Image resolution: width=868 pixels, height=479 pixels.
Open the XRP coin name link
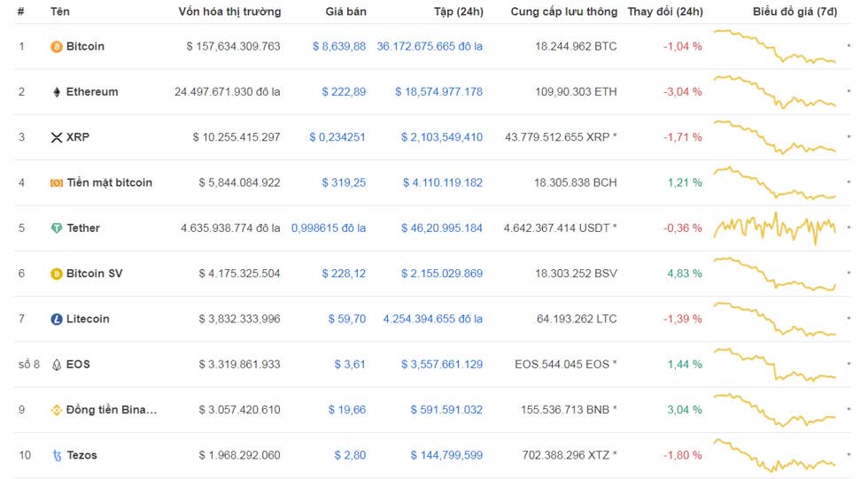click(78, 137)
